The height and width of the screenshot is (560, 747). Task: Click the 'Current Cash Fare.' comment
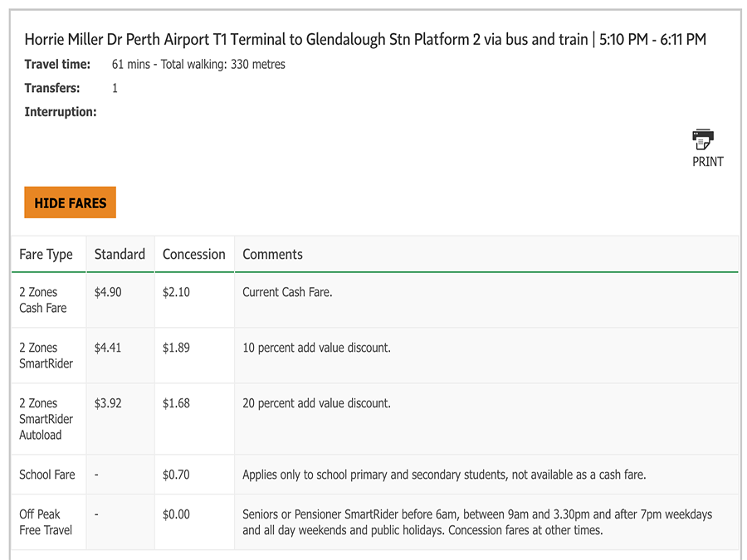(287, 292)
